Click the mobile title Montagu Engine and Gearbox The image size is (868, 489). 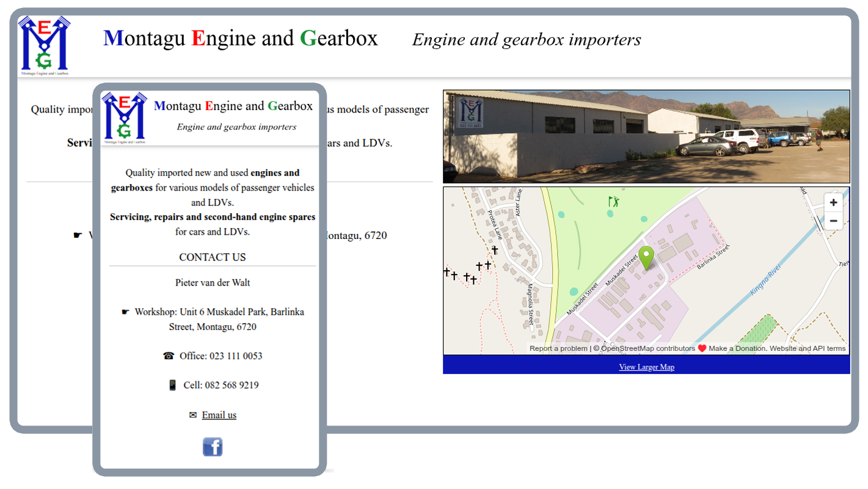pos(233,106)
